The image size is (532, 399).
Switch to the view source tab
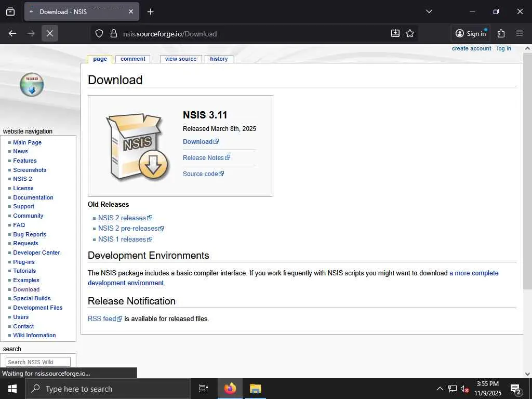(x=181, y=59)
